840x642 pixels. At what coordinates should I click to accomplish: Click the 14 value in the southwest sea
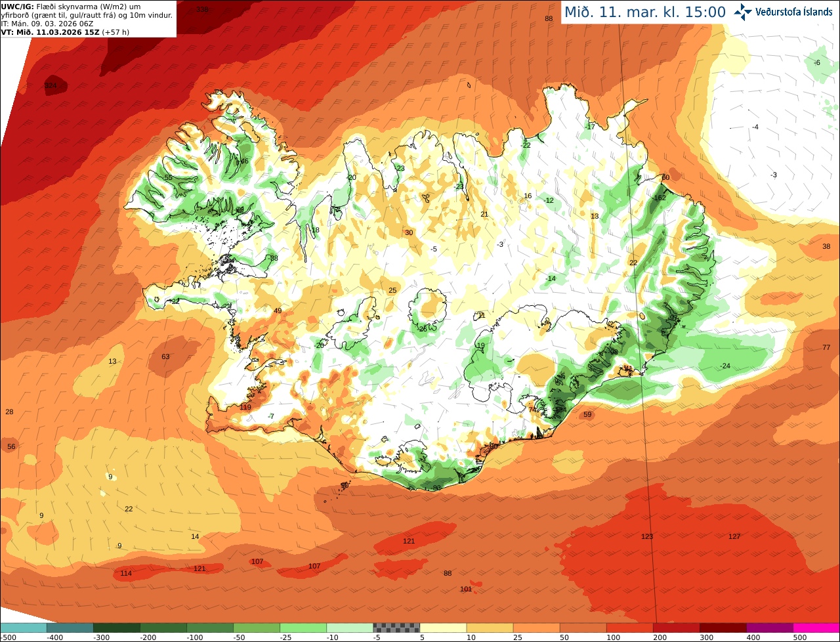(195, 536)
